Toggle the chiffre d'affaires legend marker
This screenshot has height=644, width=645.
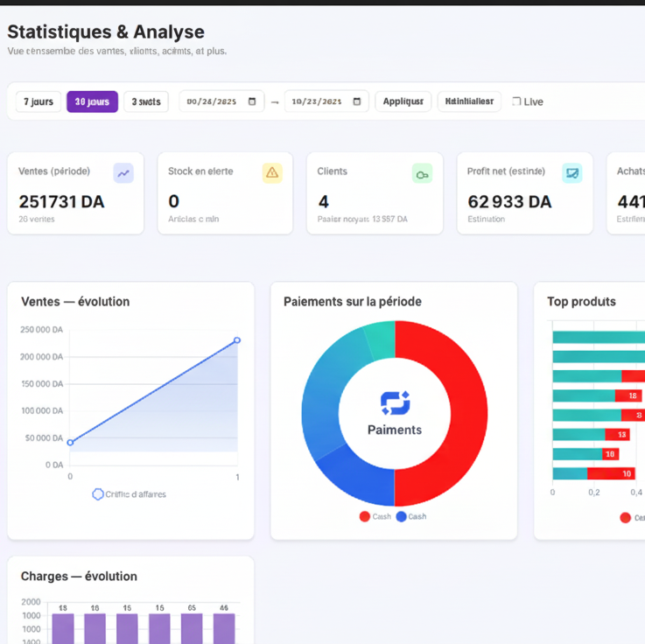(98, 494)
